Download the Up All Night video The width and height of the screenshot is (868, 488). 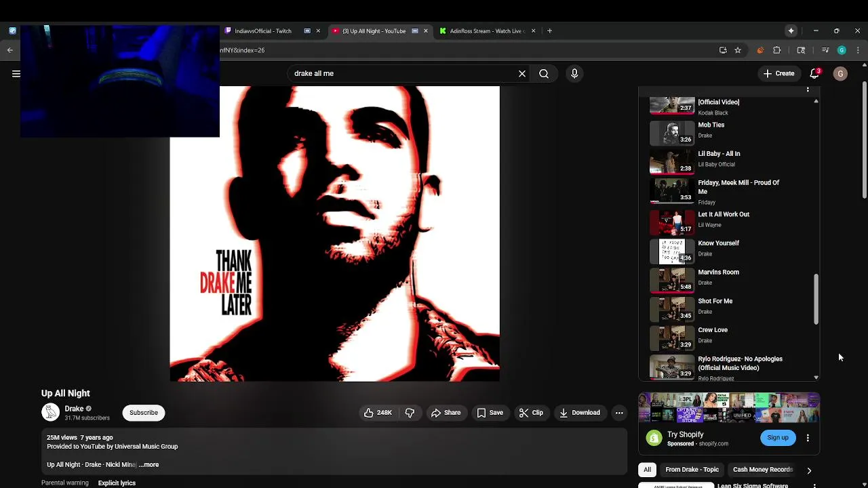click(x=580, y=413)
